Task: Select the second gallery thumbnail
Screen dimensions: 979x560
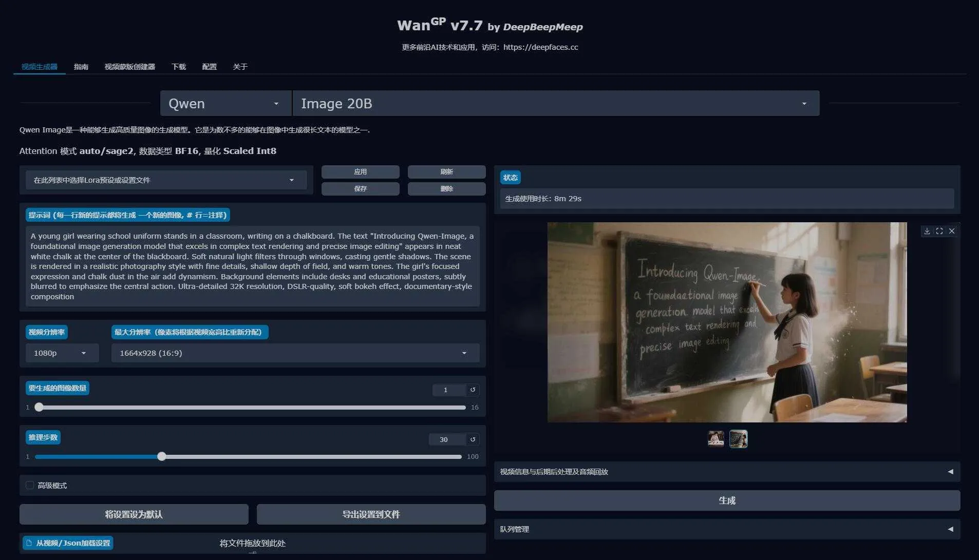Action: [x=738, y=439]
